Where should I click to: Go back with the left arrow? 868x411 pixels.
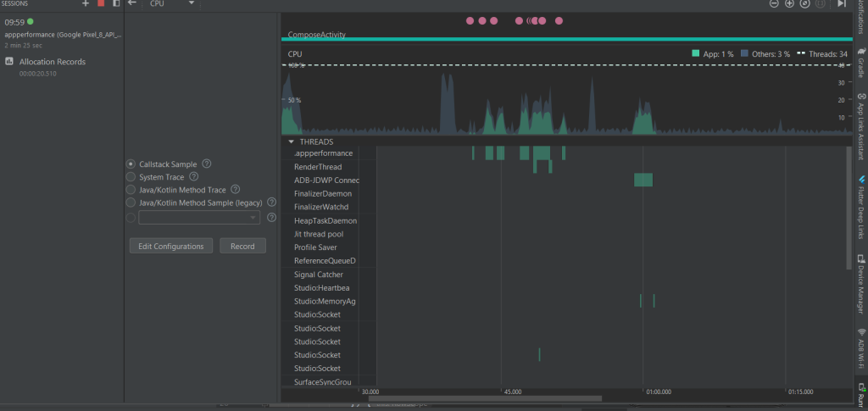click(131, 3)
